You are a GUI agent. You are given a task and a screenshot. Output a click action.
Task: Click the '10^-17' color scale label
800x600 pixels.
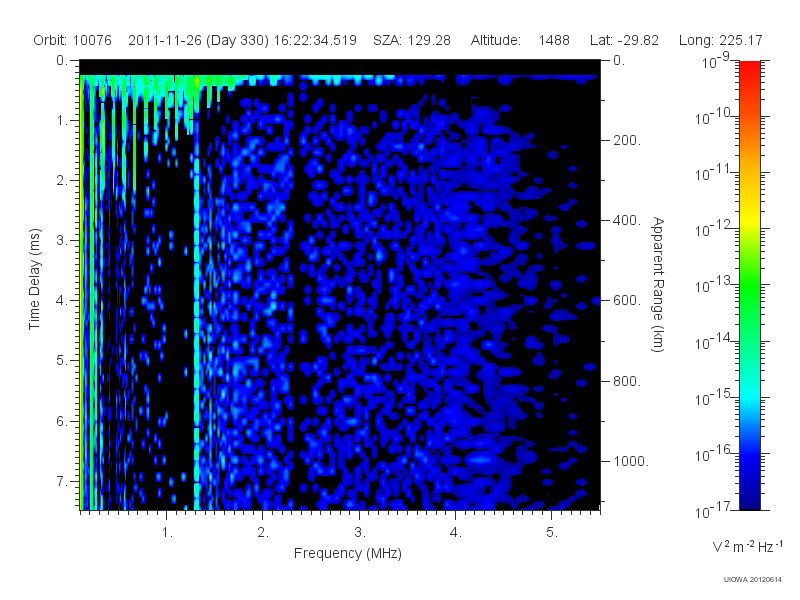click(x=712, y=510)
